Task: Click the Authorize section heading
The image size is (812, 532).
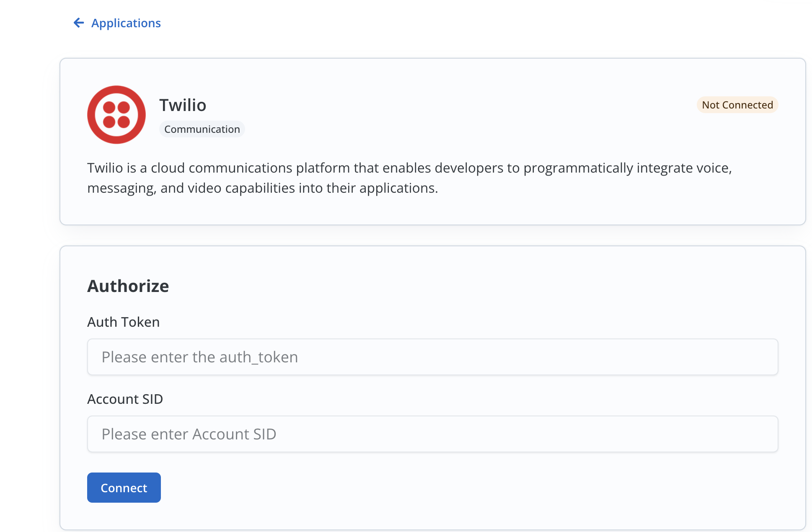Action: click(128, 286)
